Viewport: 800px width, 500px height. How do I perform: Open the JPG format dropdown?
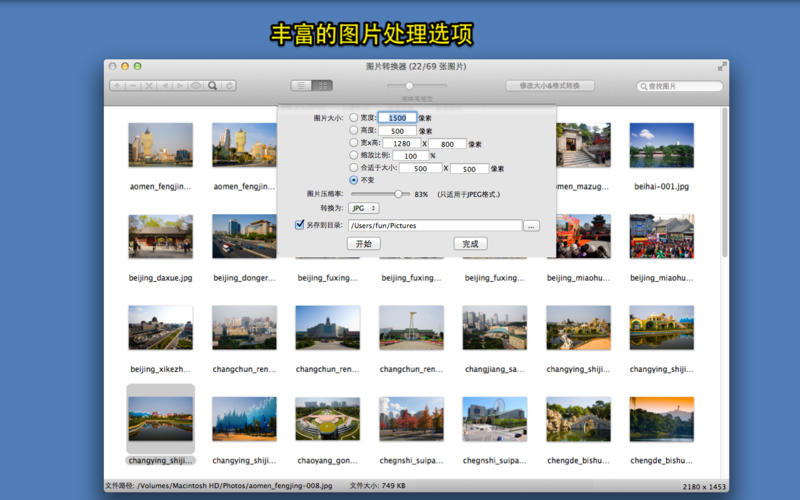[364, 208]
